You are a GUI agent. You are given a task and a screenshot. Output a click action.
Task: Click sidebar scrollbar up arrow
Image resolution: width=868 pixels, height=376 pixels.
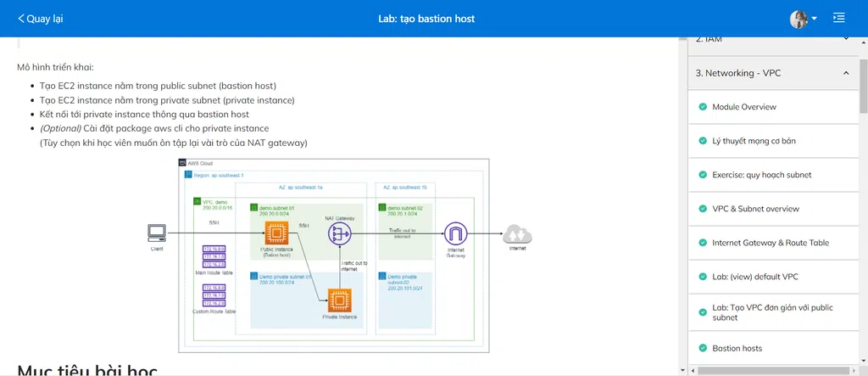[863, 41]
